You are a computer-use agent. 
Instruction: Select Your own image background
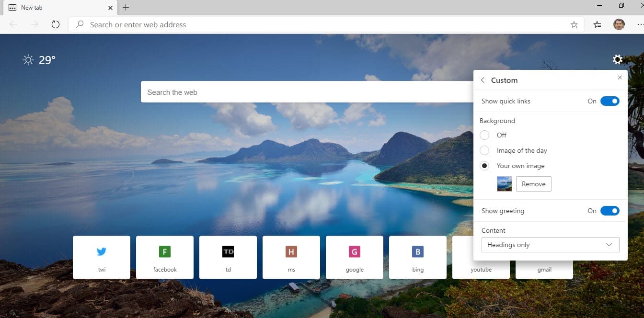(484, 166)
